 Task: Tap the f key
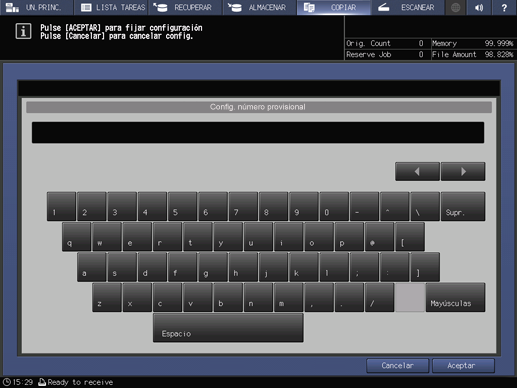coord(183,267)
